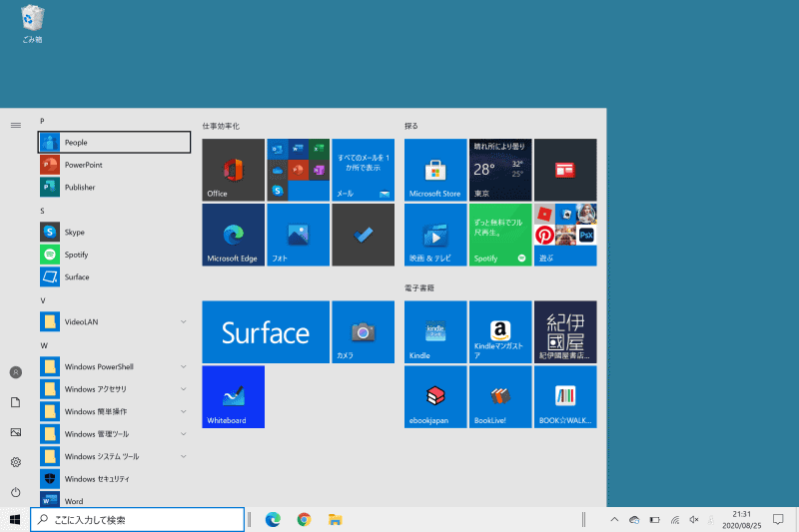This screenshot has height=532, width=799.
Task: Open Surface from the app list
Action: click(x=114, y=276)
